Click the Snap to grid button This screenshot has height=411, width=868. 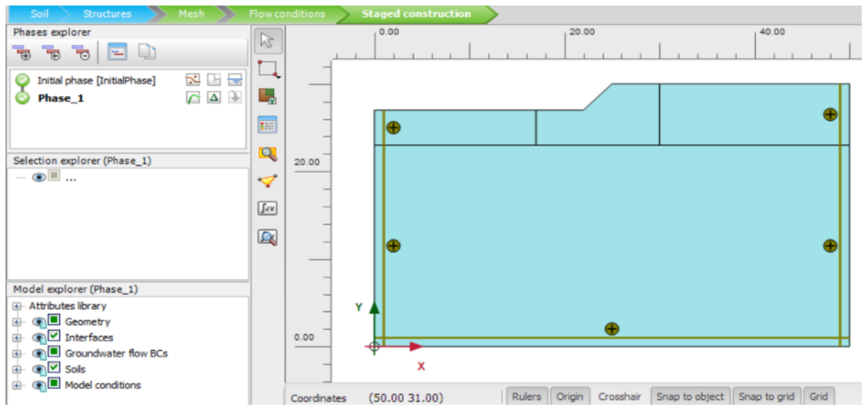[766, 396]
